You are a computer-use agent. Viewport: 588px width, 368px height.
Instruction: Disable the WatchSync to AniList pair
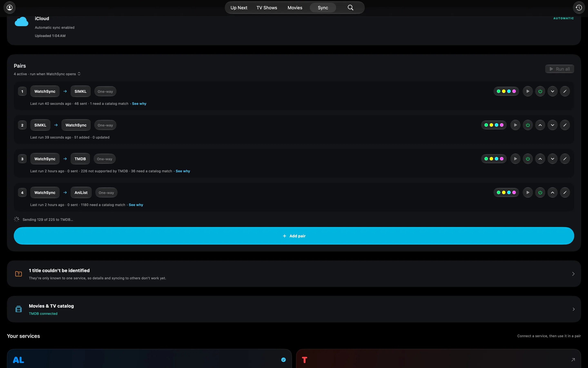pos(540,193)
